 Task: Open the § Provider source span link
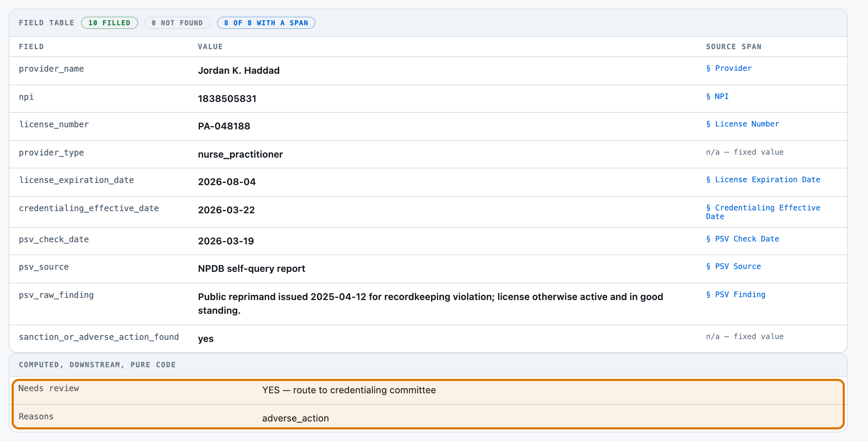click(729, 68)
